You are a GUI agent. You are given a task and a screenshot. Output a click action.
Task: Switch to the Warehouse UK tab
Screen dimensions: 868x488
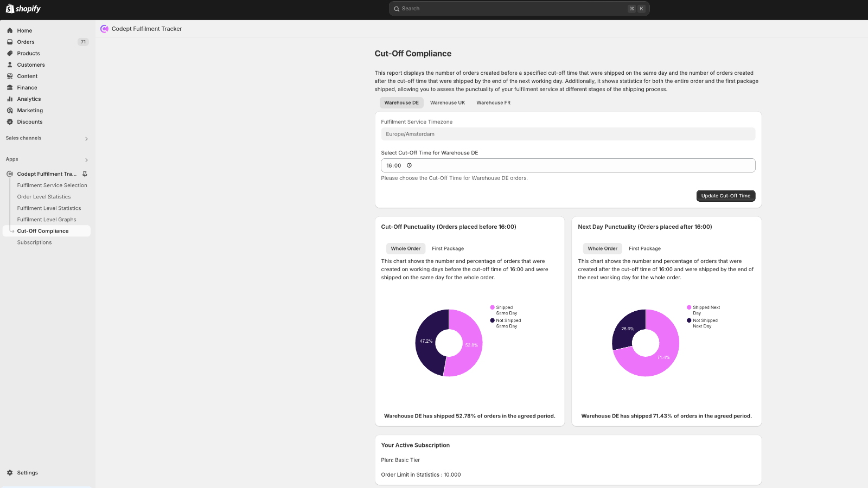448,102
